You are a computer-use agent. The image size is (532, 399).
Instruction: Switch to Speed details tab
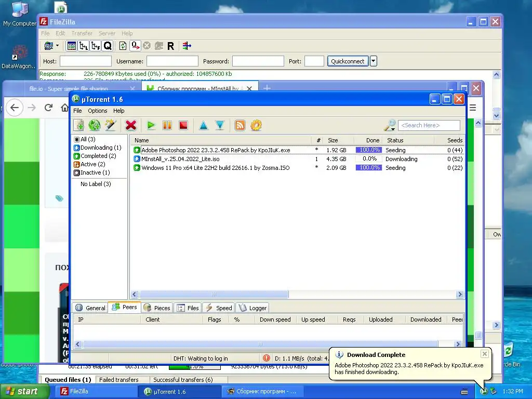[219, 308]
